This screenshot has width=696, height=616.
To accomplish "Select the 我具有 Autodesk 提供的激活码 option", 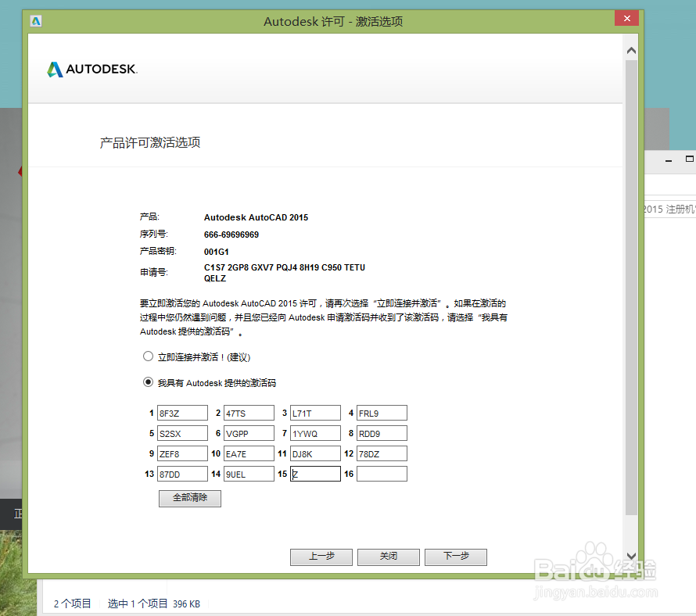I will point(148,382).
